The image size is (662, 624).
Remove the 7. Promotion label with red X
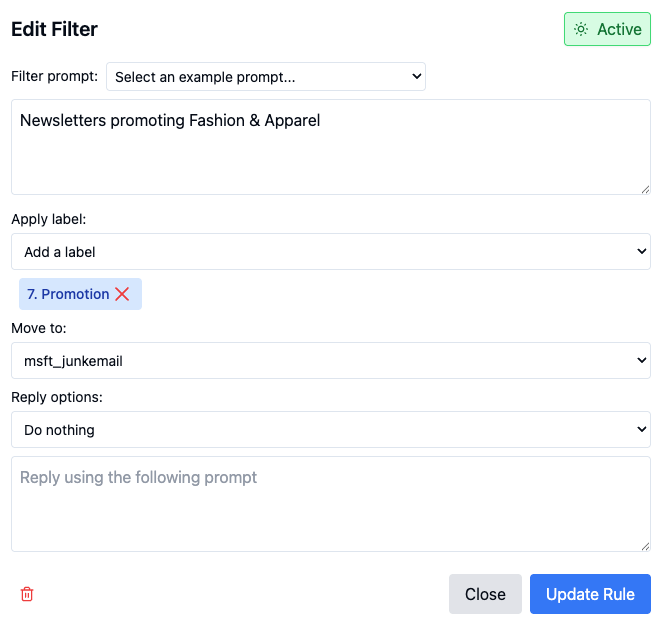[x=122, y=294]
